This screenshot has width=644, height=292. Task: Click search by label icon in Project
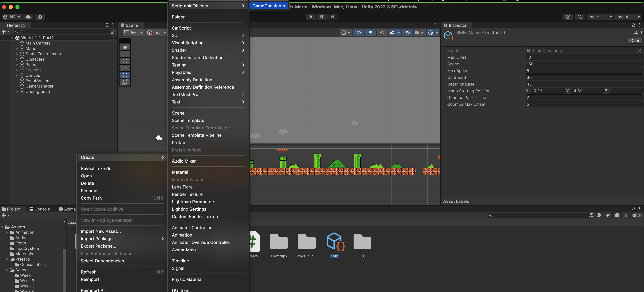coord(608,215)
